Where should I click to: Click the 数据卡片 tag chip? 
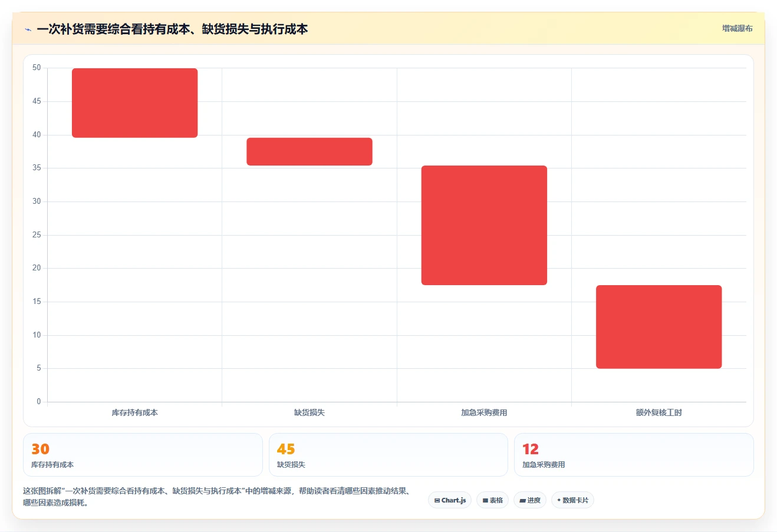pos(572,500)
